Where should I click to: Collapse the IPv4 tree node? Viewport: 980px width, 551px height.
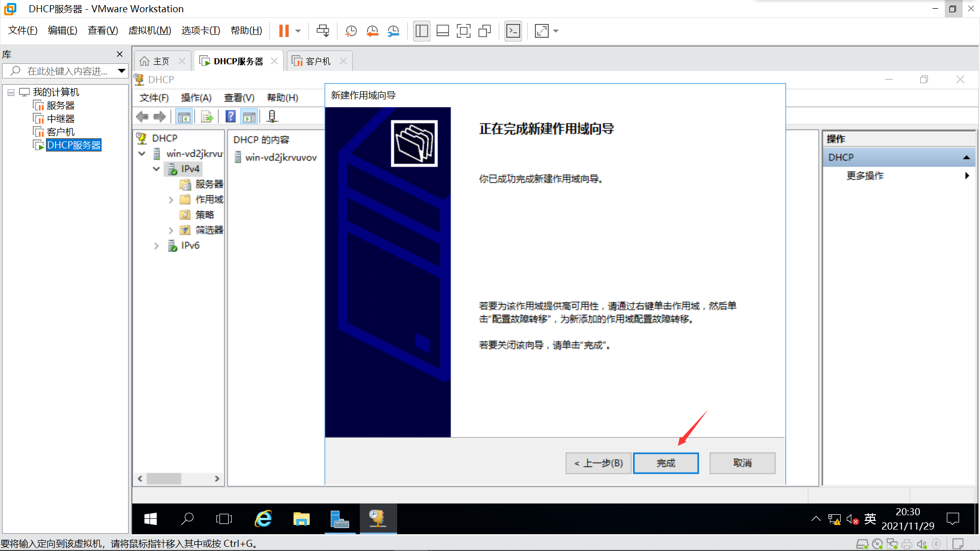(x=157, y=169)
